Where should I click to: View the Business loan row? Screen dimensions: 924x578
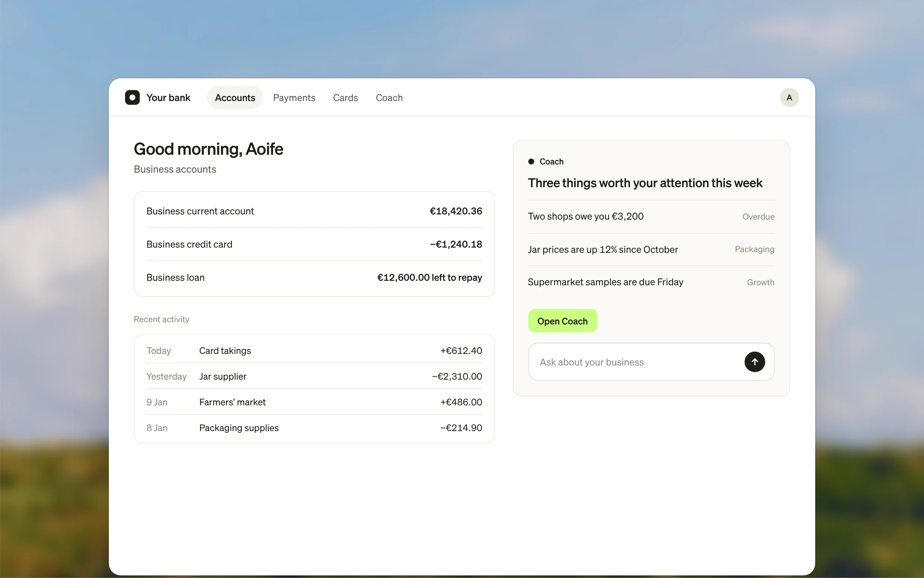point(314,277)
